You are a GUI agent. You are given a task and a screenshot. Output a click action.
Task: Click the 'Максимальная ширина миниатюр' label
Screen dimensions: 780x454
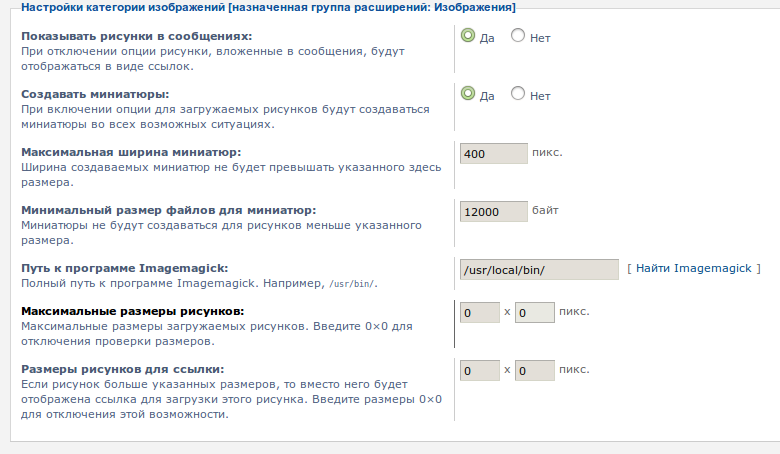(131, 152)
